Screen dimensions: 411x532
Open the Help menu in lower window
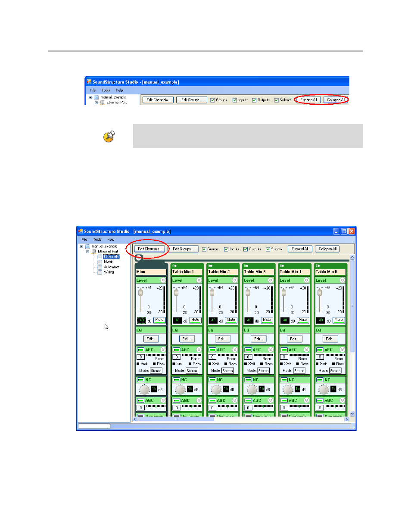pos(111,240)
